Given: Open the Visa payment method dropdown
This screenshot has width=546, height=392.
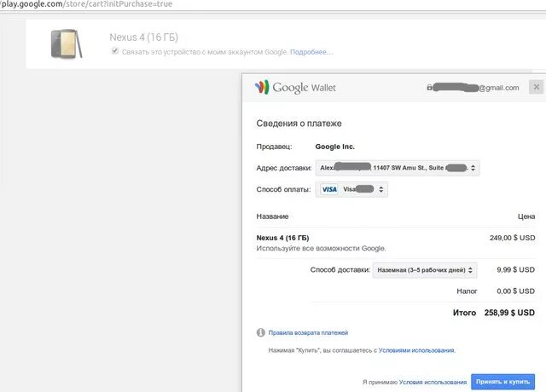Looking at the screenshot, I should pyautogui.click(x=351, y=189).
